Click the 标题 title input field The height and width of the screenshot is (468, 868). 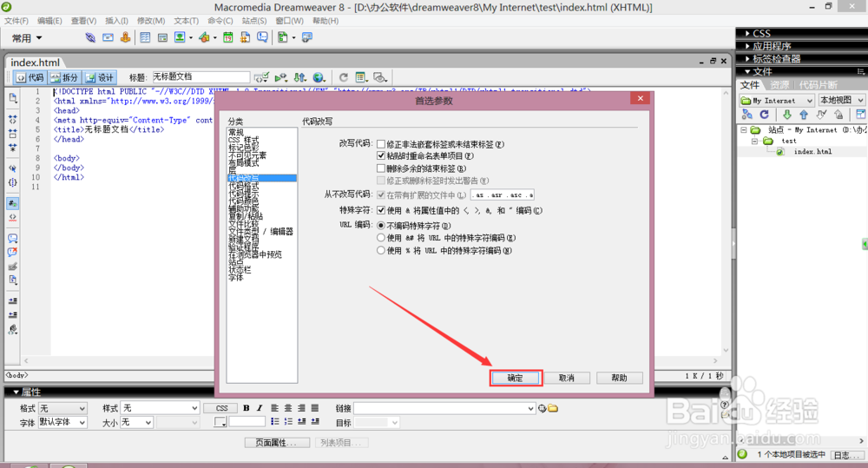tap(201, 77)
